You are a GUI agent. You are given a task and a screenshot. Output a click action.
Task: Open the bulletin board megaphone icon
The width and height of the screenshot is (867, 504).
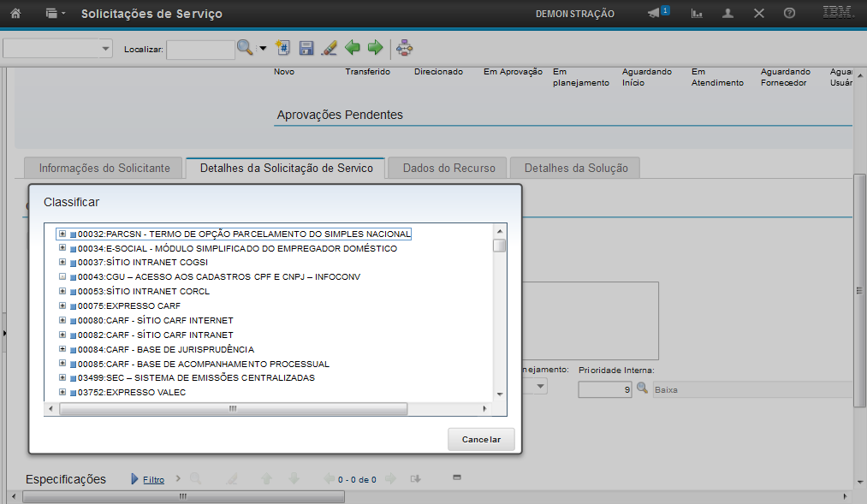[654, 14]
